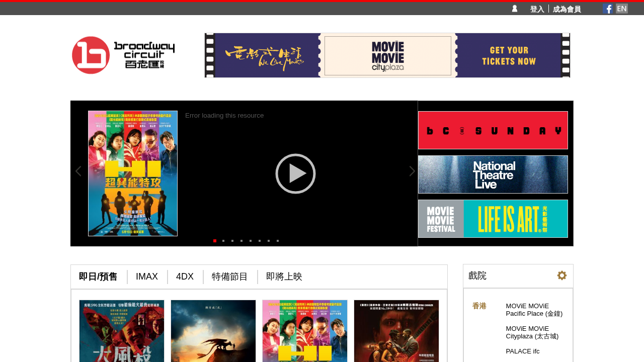Click the 戲院 panel heading
Screen dimensions: 644x362
[477, 276]
